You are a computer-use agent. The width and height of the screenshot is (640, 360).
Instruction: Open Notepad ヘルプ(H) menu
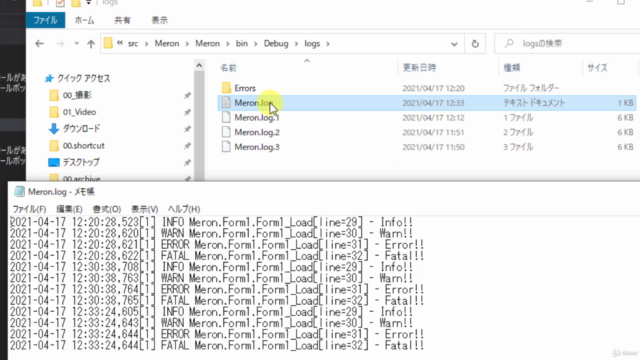[x=184, y=209]
